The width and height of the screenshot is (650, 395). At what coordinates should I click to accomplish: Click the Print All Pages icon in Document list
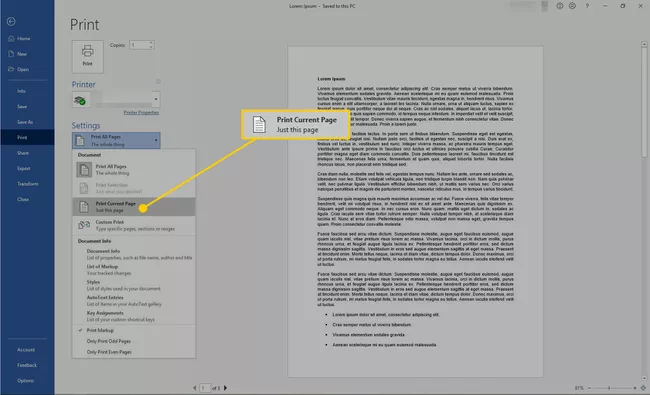(84, 170)
